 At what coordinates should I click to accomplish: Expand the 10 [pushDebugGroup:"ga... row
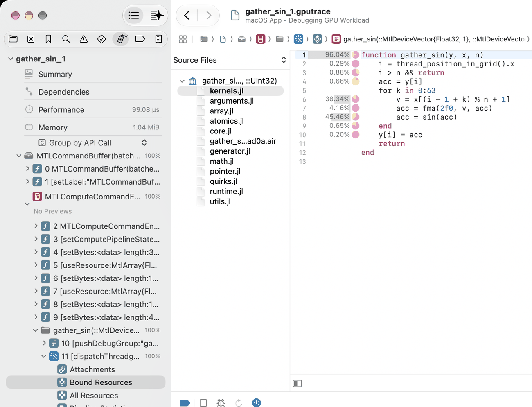click(x=44, y=343)
